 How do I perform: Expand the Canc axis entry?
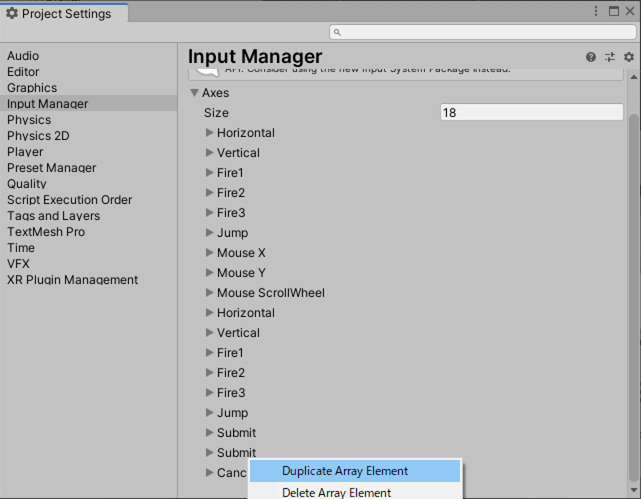[209, 472]
